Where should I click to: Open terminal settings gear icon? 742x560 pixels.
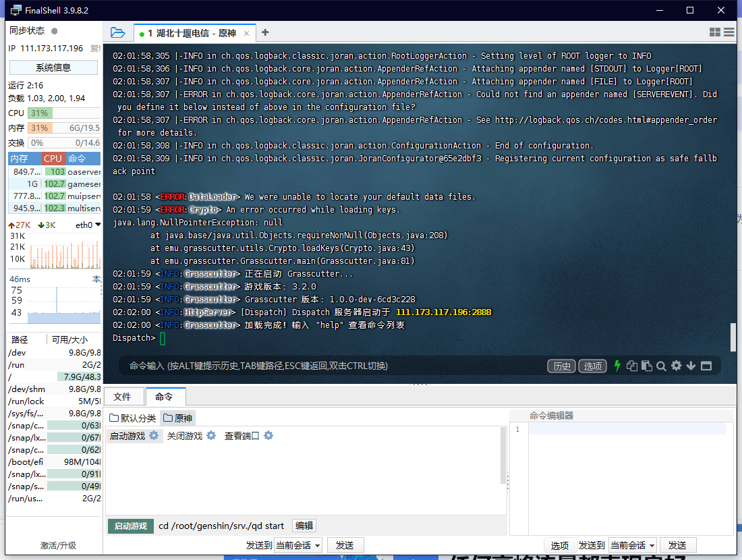point(676,366)
